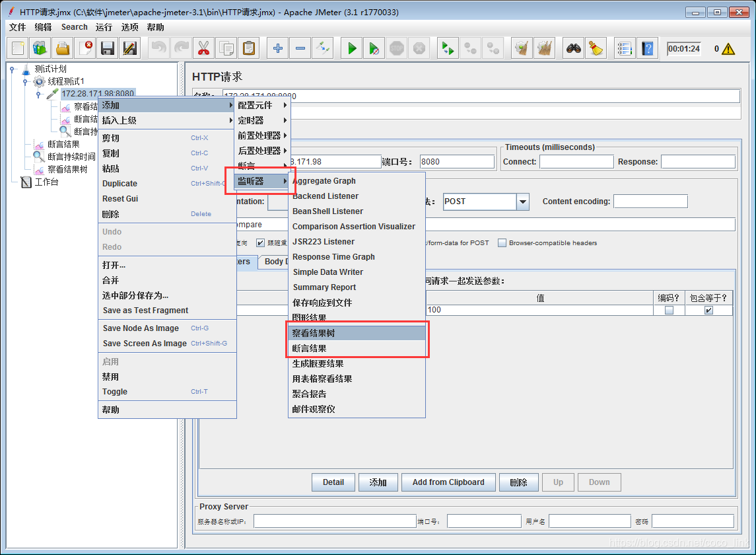
Task: Open the 定时器 submenu
Action: [x=262, y=120]
